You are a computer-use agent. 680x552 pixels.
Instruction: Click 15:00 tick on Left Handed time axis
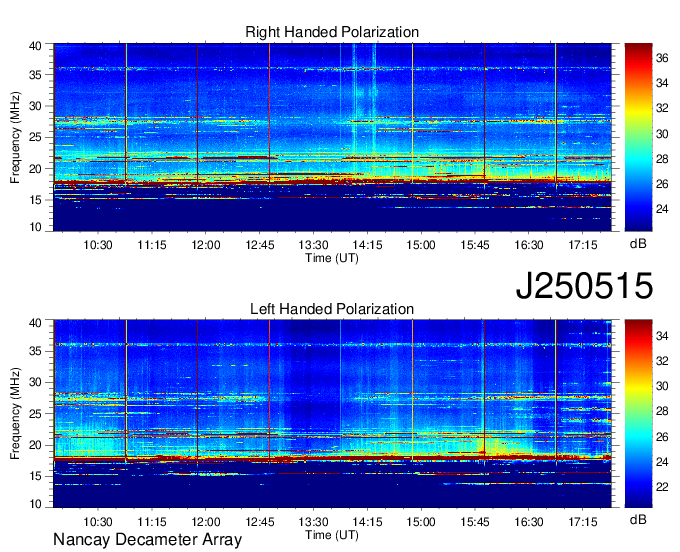click(x=421, y=522)
